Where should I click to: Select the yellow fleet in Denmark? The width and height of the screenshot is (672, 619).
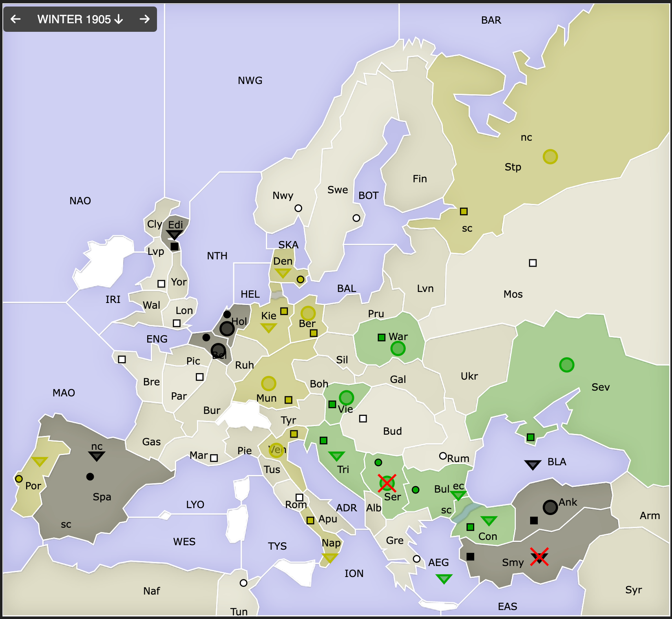283,273
